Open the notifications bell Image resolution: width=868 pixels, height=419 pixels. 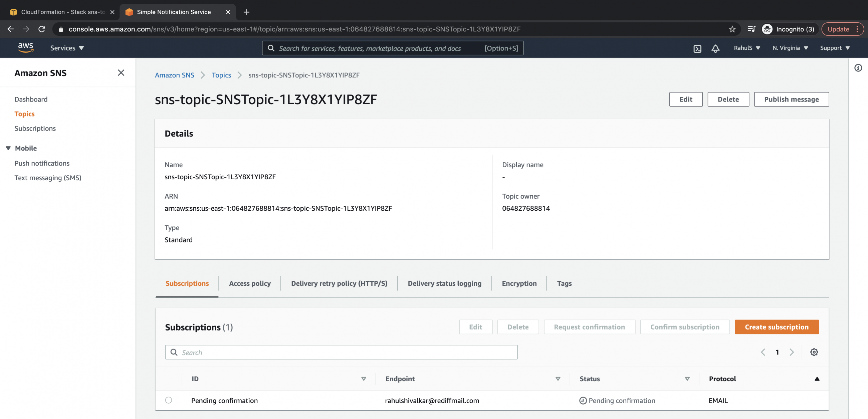tap(715, 48)
